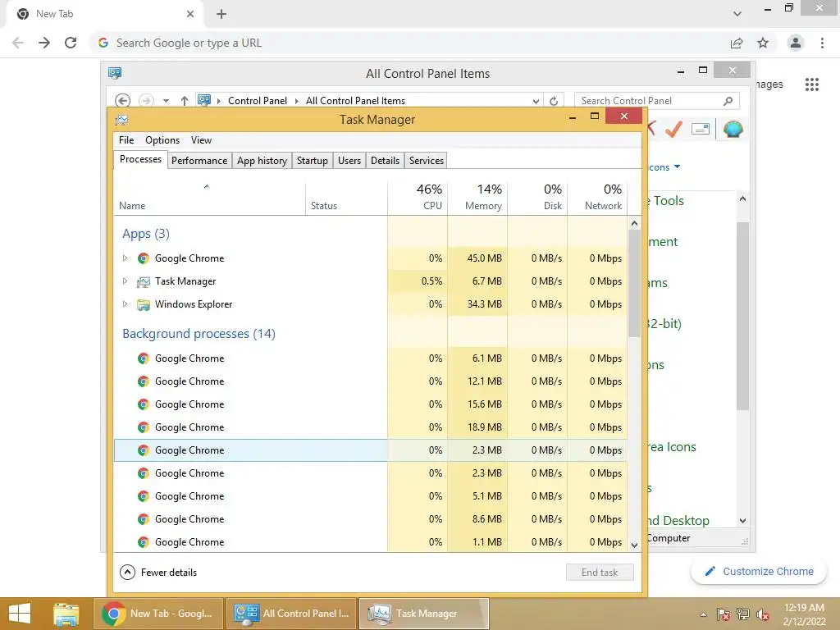Switch to the Users tab

pyautogui.click(x=349, y=161)
